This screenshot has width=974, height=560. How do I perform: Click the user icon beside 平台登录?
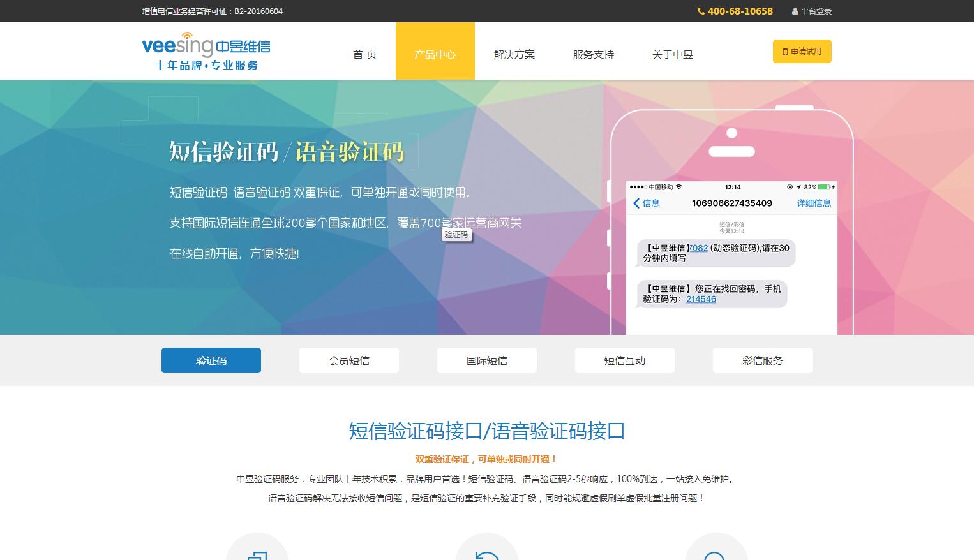795,11
